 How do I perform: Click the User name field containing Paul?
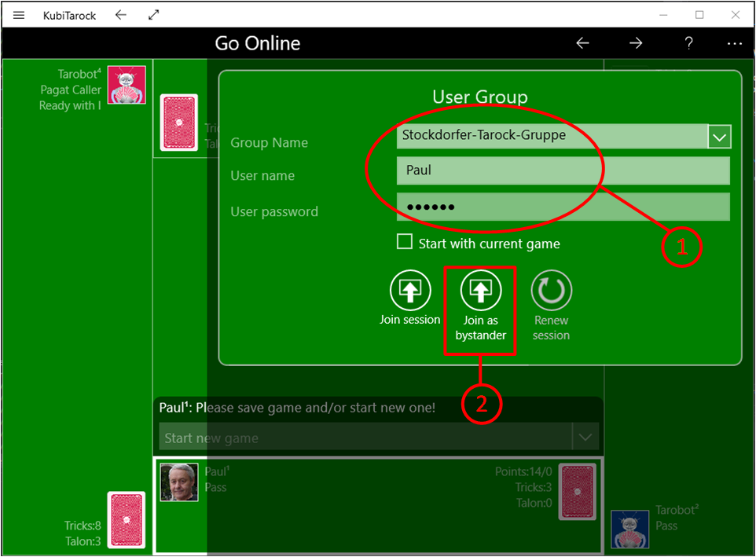click(563, 170)
